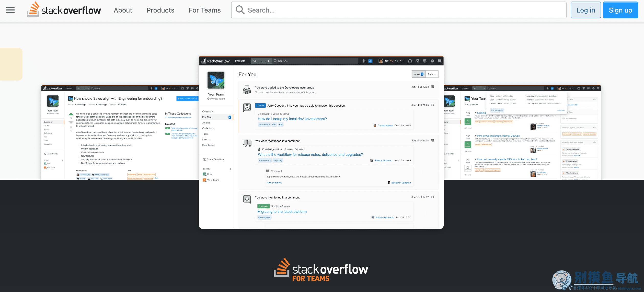
Task: Click the A answer bubble icon
Action: point(247,199)
